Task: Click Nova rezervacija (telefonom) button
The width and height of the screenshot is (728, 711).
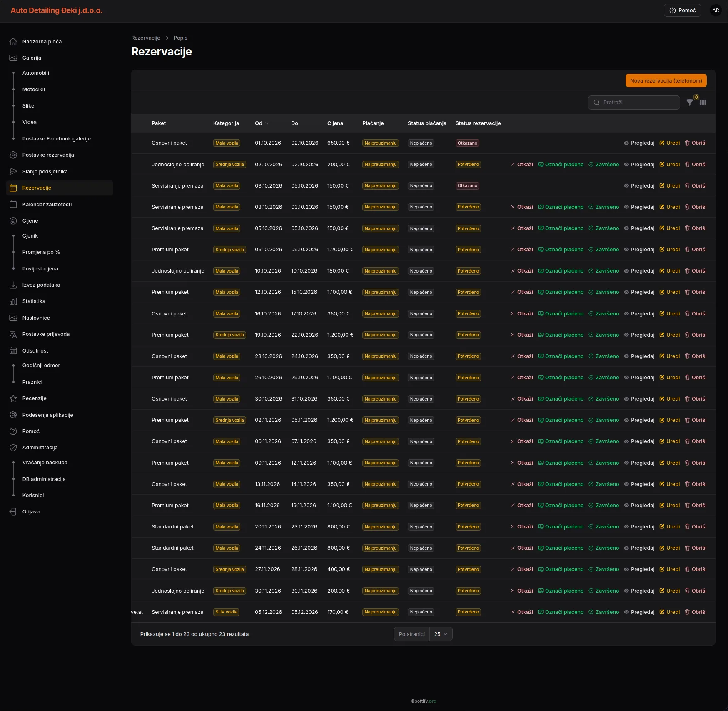Action: tap(666, 81)
